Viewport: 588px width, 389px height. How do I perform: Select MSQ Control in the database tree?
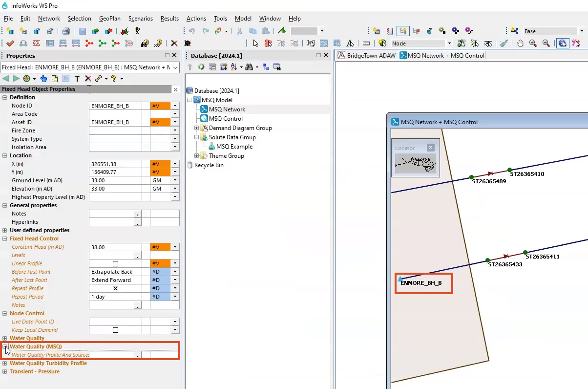(226, 119)
